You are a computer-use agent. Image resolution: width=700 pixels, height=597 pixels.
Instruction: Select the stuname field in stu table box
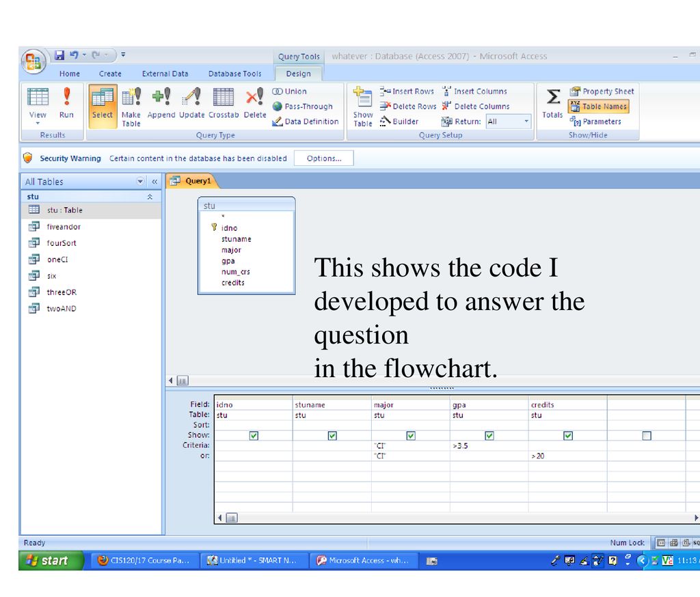click(236, 239)
